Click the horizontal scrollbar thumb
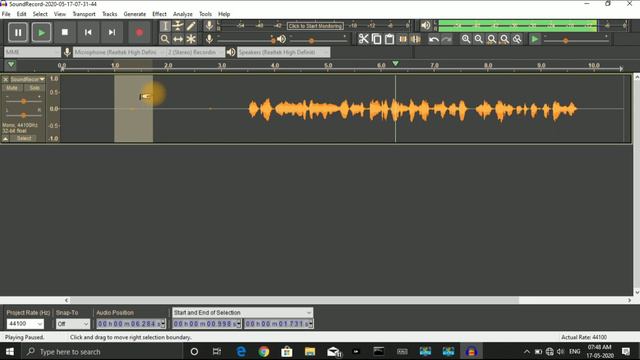Viewport: 640px width, 360px height. 294,300
